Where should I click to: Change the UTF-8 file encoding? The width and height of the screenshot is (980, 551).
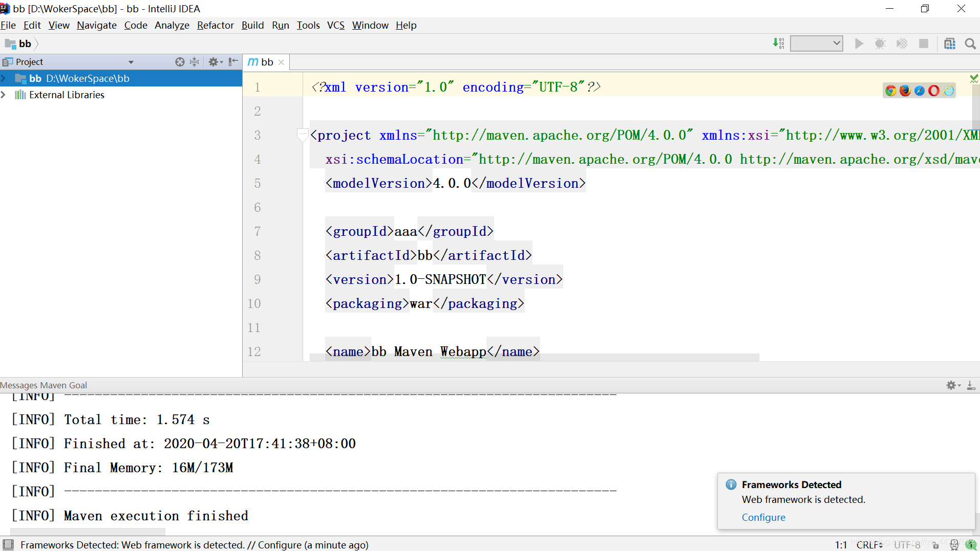tap(907, 545)
